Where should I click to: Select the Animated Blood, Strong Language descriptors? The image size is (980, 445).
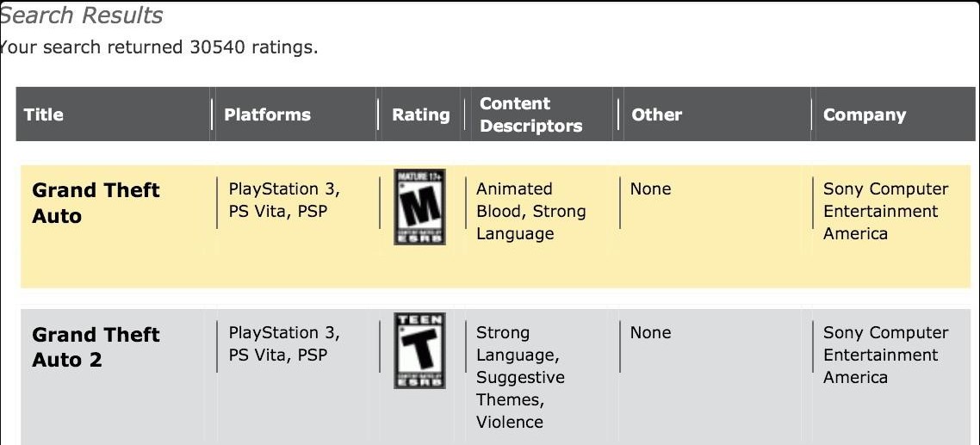[530, 211]
